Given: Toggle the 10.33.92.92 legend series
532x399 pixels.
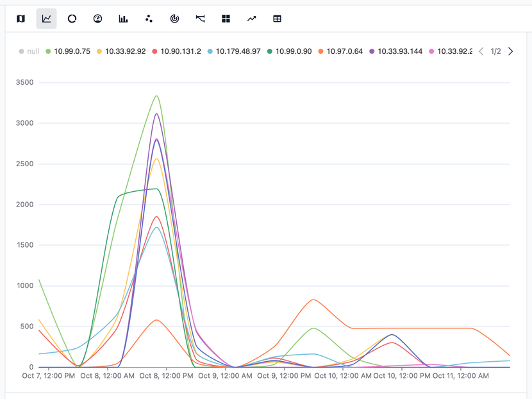Looking at the screenshot, I should tap(125, 51).
